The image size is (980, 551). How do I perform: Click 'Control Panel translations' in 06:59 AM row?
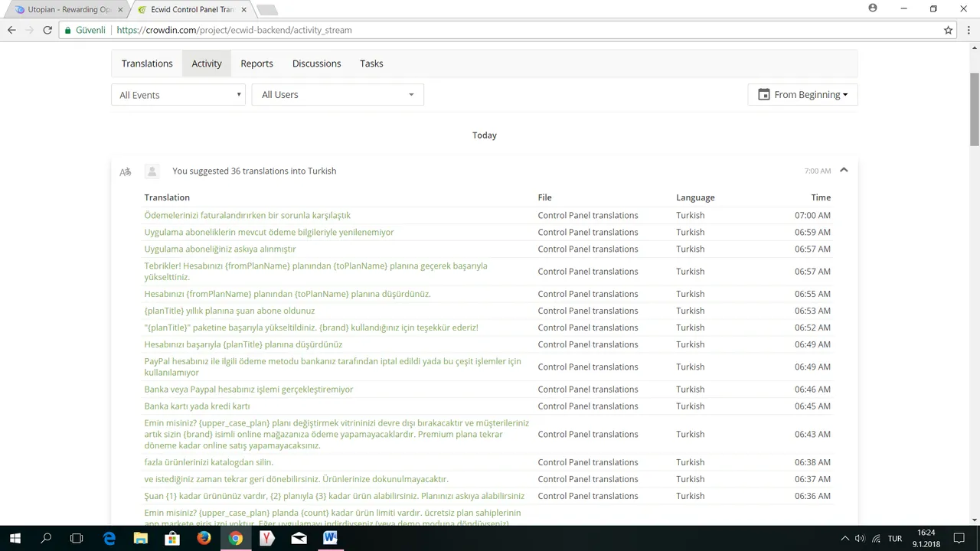[588, 232]
